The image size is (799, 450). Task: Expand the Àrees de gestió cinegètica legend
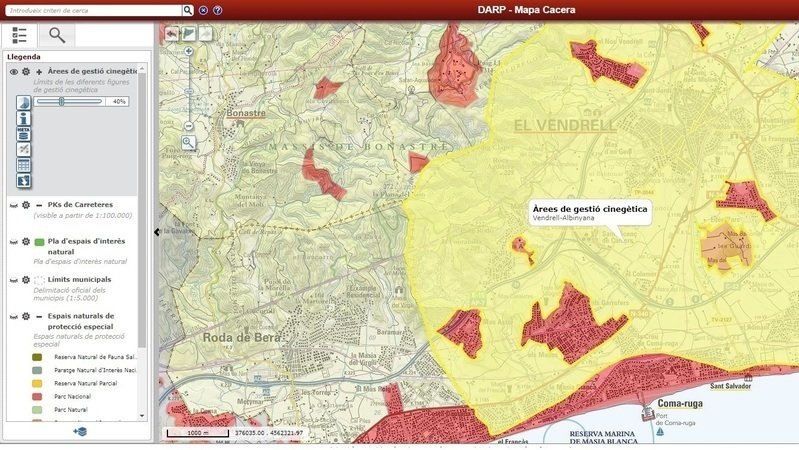click(x=39, y=72)
